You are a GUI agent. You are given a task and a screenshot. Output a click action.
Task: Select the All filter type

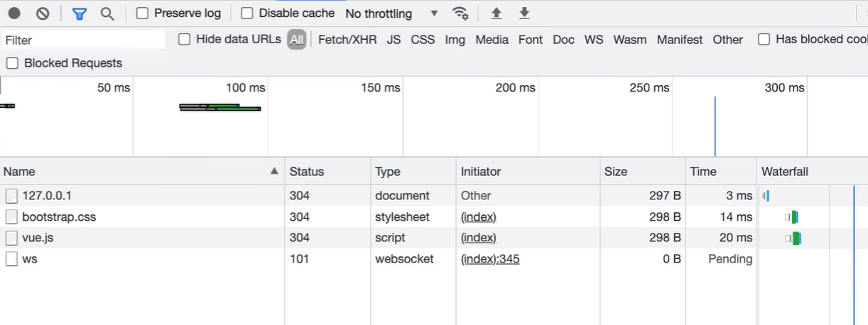[x=297, y=40]
